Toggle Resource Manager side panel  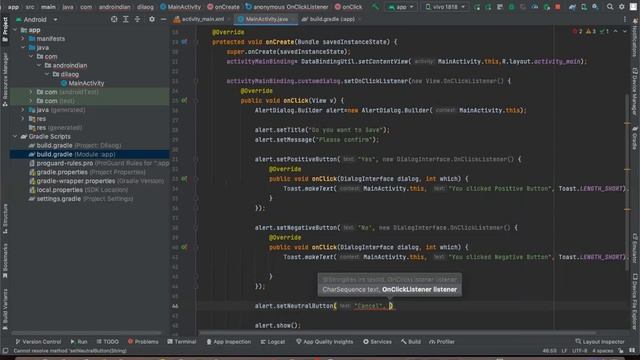5,80
